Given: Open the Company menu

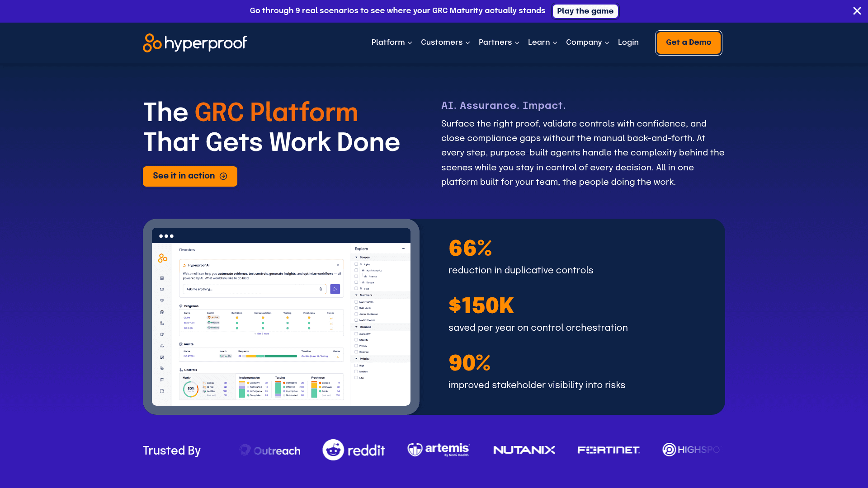Looking at the screenshot, I should (587, 42).
